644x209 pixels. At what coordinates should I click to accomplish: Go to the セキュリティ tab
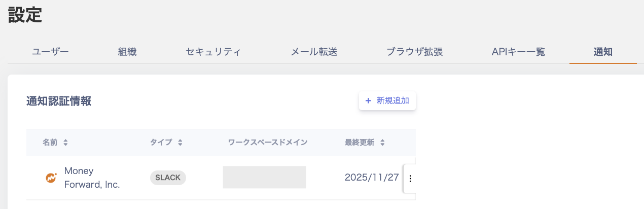(x=213, y=52)
